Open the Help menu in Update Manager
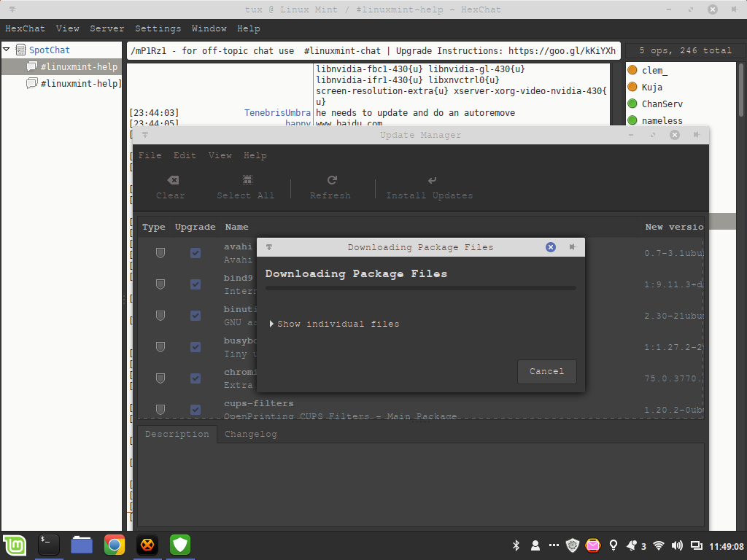Viewport: 747px width, 560px height. pos(255,155)
